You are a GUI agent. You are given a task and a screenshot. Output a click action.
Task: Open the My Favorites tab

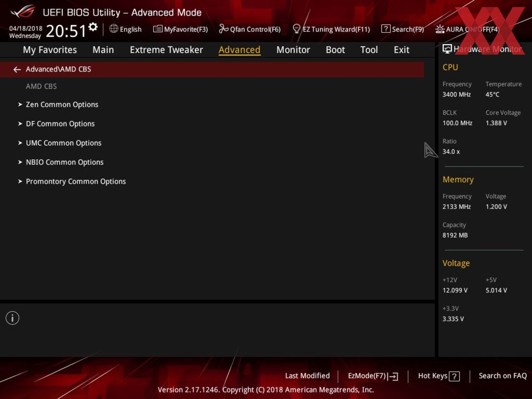[x=50, y=50]
